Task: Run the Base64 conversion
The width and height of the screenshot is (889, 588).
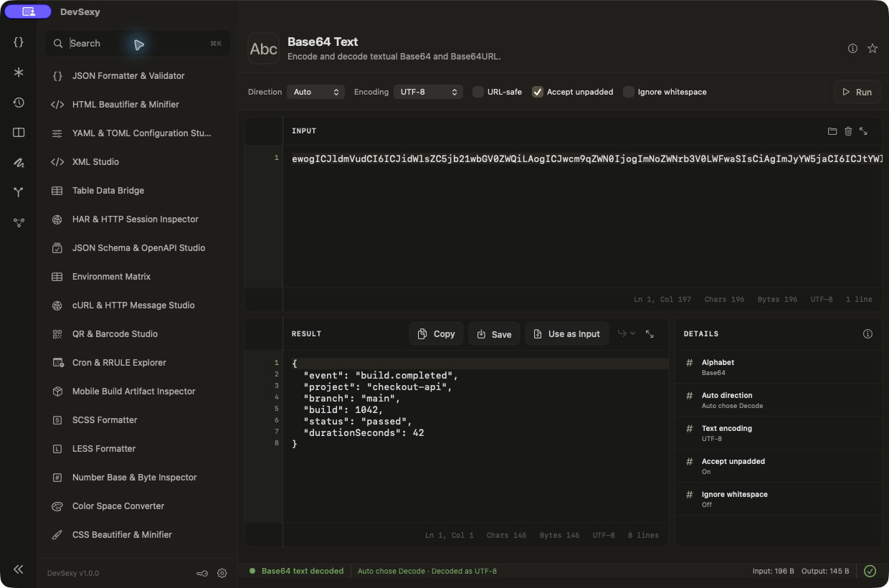Action: [x=857, y=92]
